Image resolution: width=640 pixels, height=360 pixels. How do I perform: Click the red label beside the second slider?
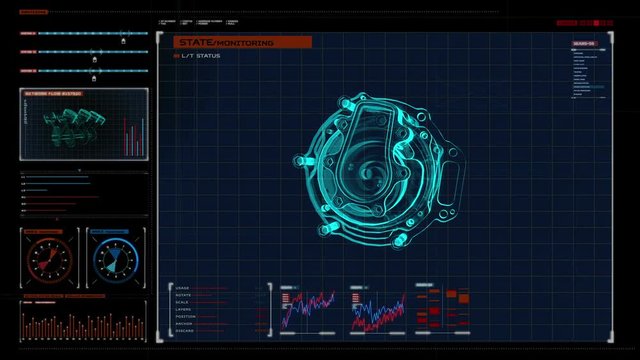coord(28,52)
